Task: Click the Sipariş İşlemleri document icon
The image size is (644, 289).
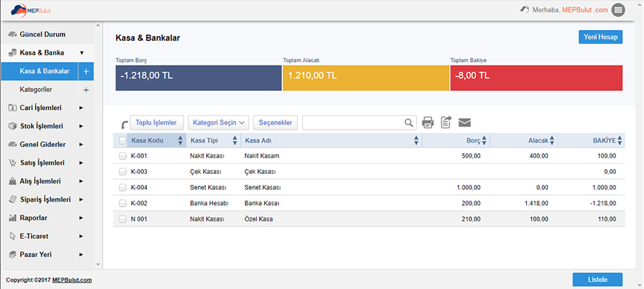Action: click(x=12, y=199)
